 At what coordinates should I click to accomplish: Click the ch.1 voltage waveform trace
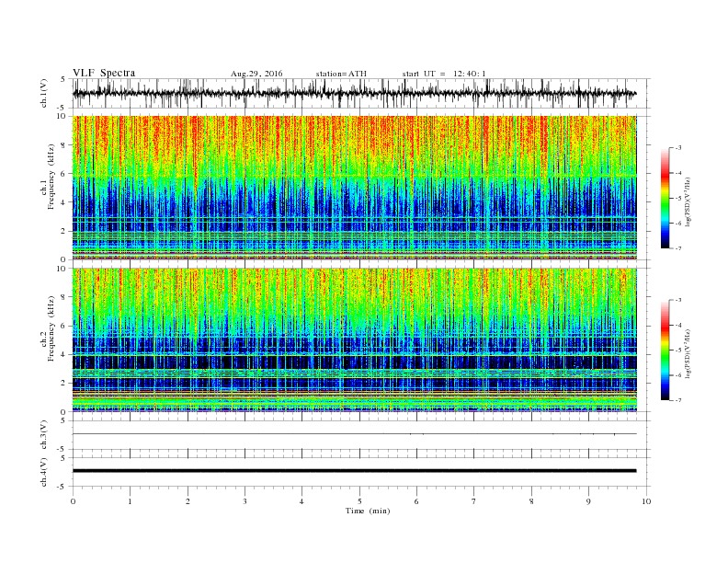click(x=355, y=93)
